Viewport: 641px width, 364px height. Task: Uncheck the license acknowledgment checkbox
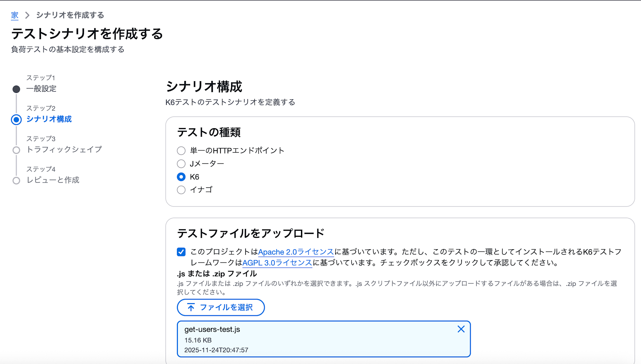coord(180,252)
